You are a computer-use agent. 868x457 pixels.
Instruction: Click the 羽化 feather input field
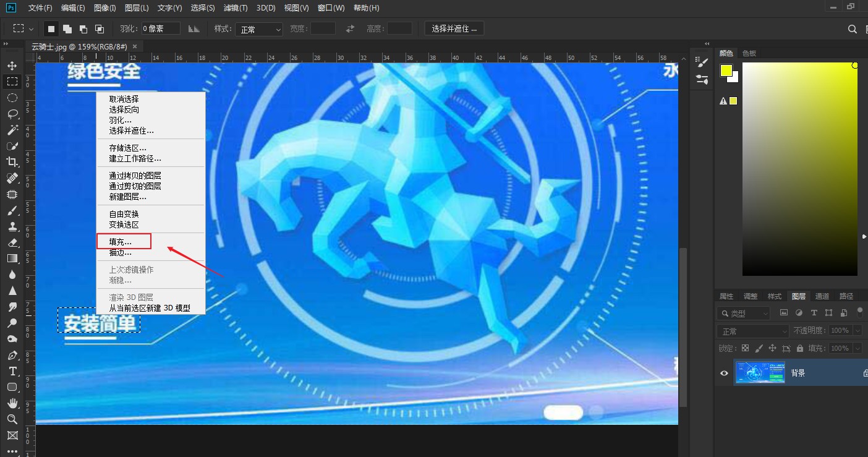[161, 28]
